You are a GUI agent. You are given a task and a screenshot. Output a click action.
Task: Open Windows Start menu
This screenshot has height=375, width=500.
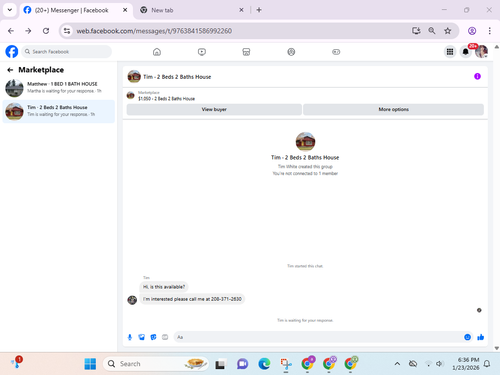click(x=90, y=364)
